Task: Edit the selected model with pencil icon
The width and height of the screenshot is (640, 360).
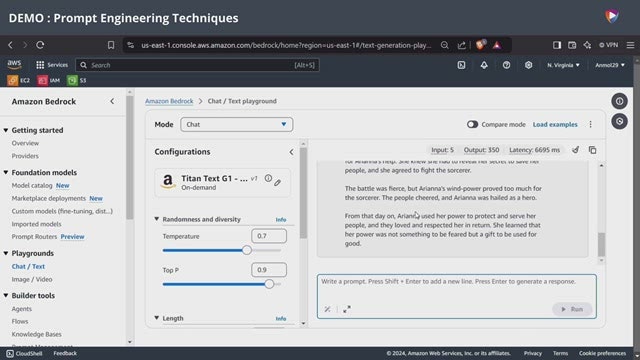Action: click(278, 182)
